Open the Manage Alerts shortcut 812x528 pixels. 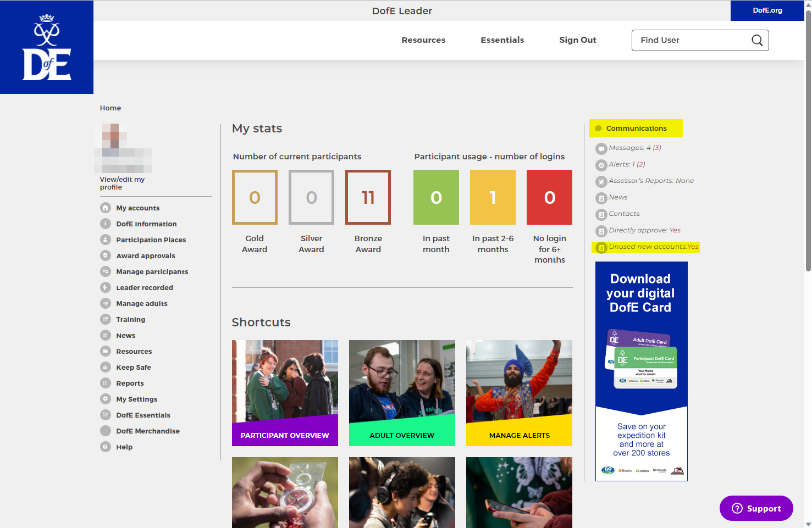519,393
